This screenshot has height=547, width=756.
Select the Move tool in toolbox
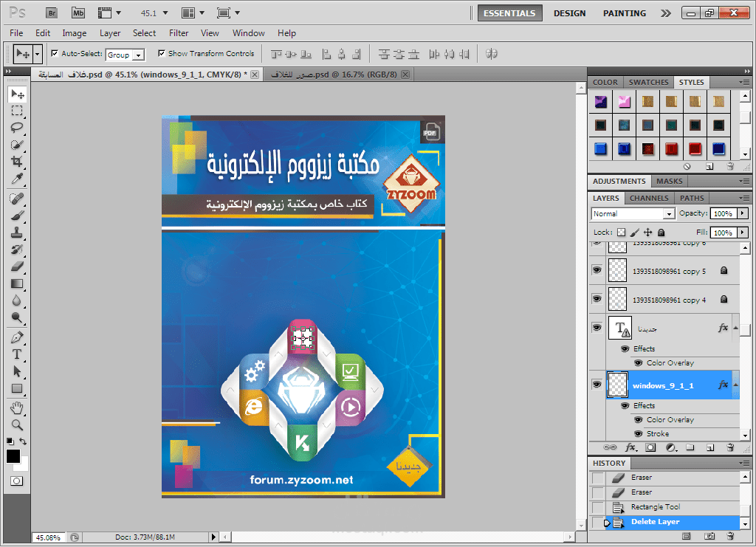[x=17, y=94]
